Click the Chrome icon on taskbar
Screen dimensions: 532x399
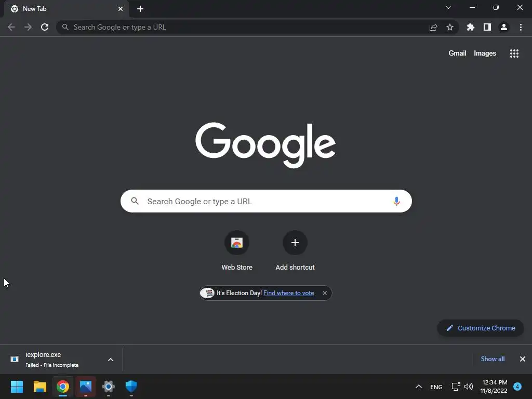[63, 387]
